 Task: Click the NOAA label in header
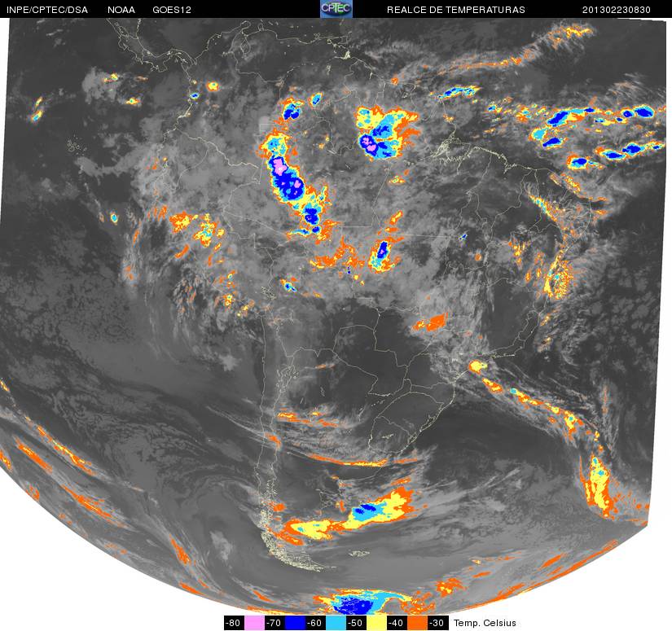tap(121, 10)
